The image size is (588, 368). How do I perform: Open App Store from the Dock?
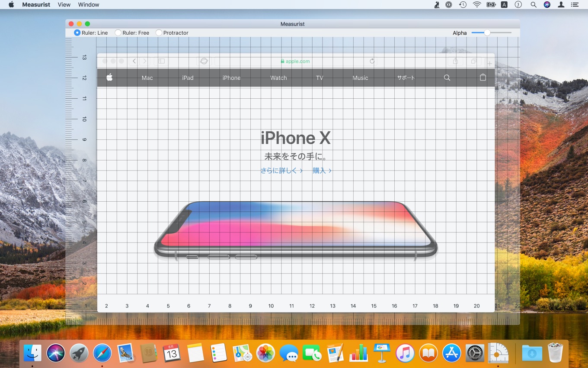point(452,353)
